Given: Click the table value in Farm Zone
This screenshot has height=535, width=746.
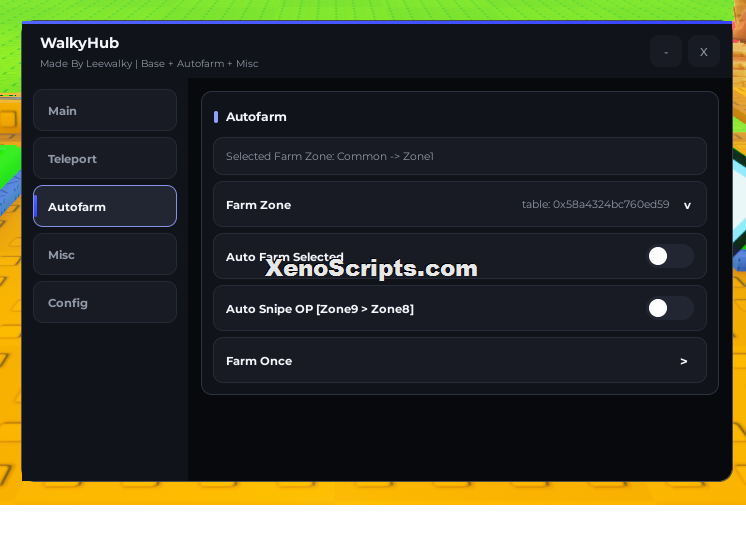Looking at the screenshot, I should click(x=595, y=204).
